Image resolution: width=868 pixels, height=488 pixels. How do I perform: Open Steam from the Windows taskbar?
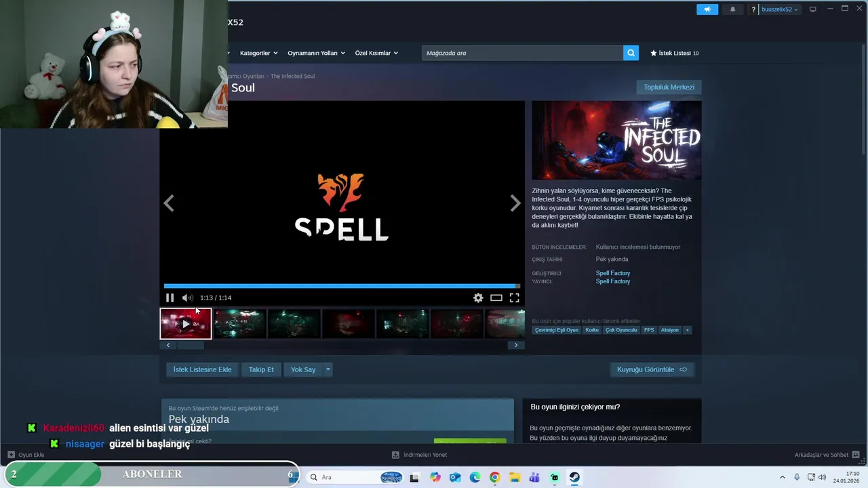(x=574, y=477)
